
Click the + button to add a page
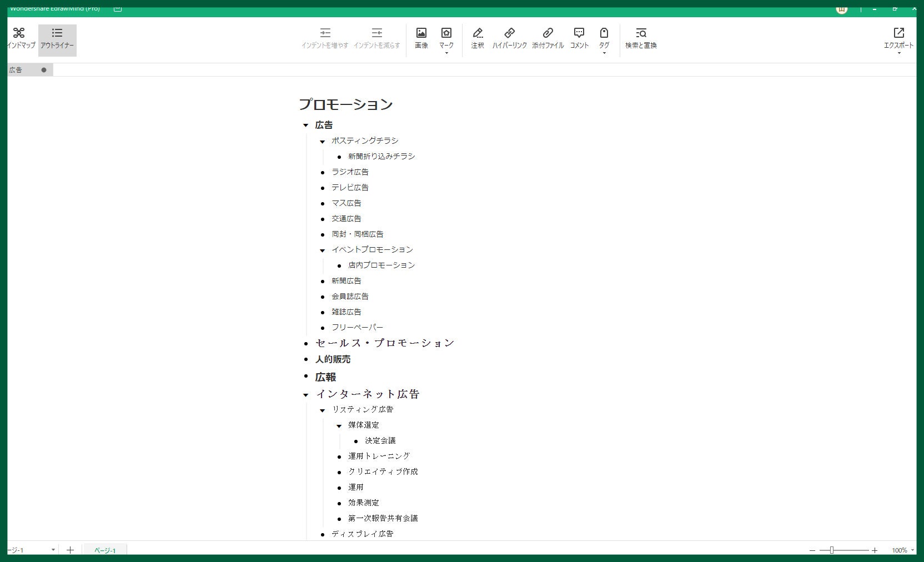pos(70,550)
